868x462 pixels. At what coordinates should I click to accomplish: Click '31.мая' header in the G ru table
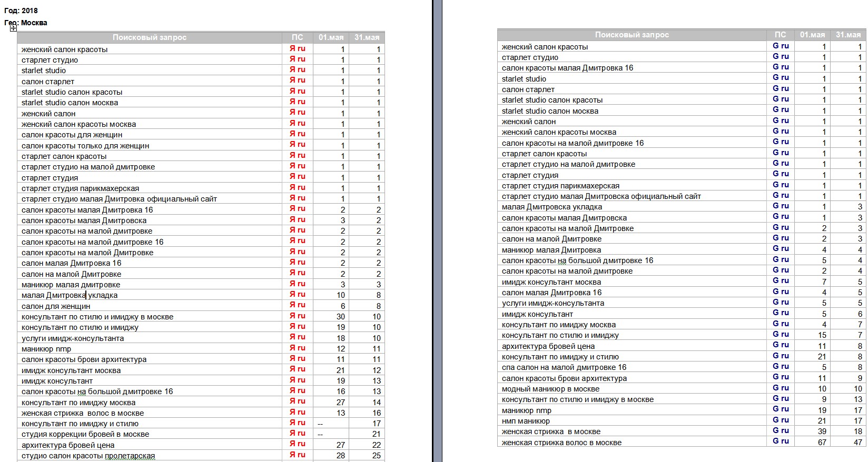click(x=848, y=35)
